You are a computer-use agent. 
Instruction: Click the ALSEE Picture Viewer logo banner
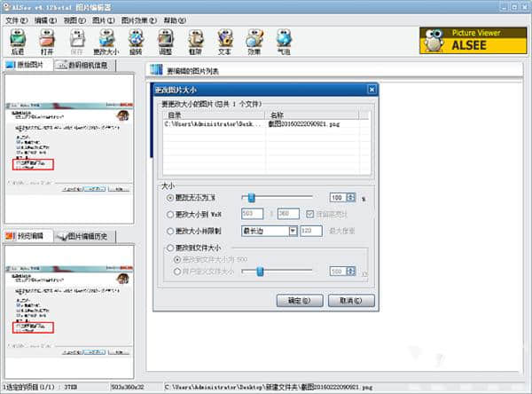[473, 41]
